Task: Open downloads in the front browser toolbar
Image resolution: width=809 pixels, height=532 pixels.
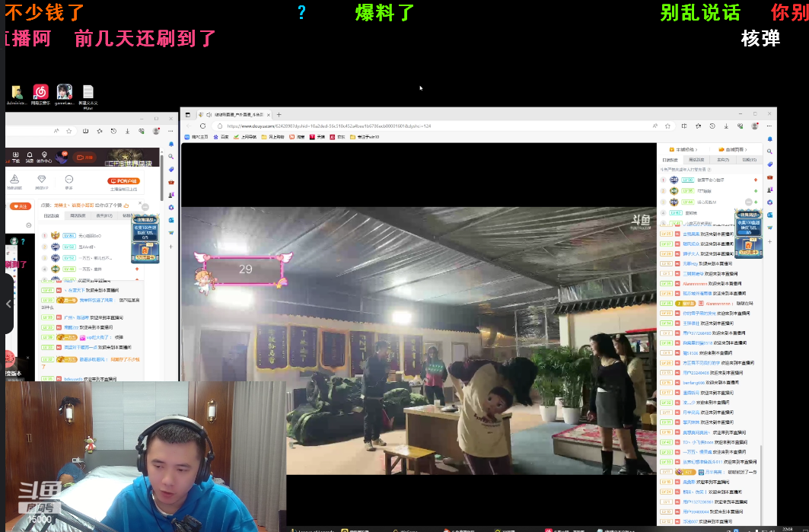Action: click(726, 126)
